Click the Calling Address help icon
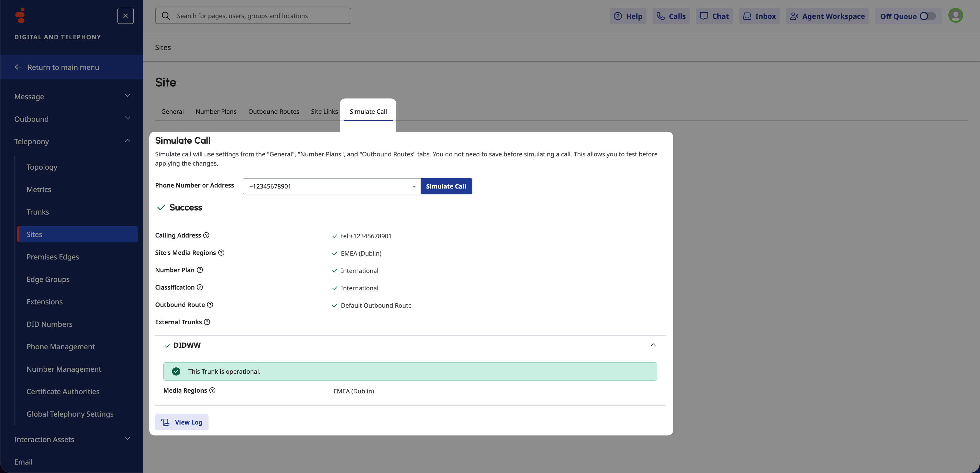The image size is (980, 473). (x=206, y=235)
